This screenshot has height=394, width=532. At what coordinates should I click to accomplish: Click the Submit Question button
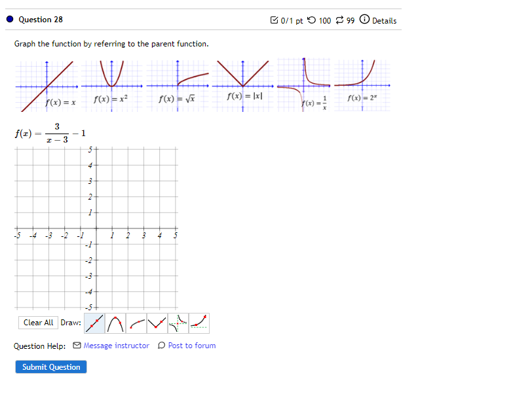[50, 367]
